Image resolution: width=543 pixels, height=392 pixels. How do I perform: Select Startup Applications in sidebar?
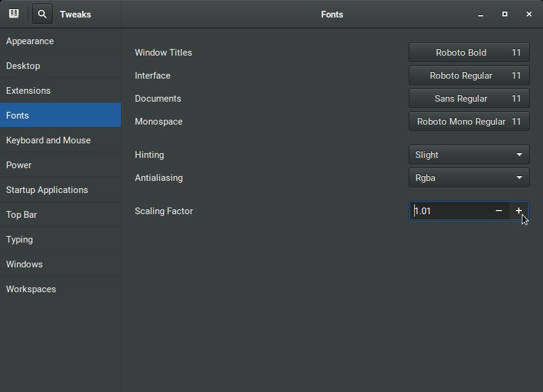[x=47, y=190]
